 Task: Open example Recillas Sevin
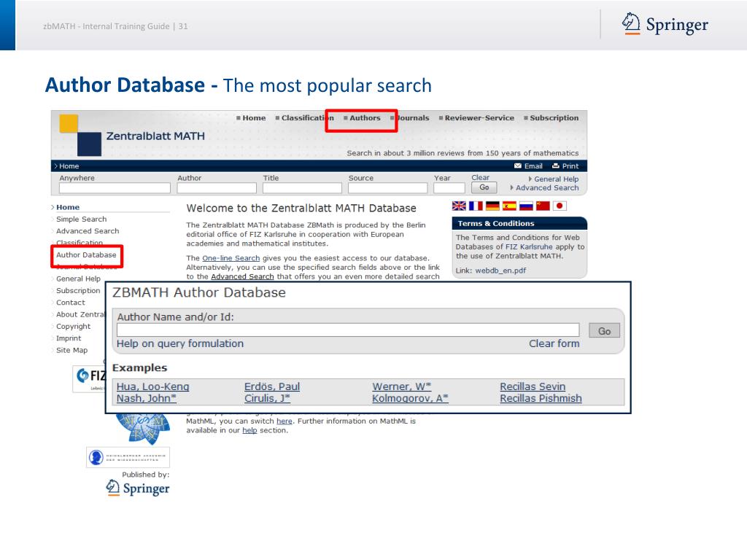coord(533,386)
